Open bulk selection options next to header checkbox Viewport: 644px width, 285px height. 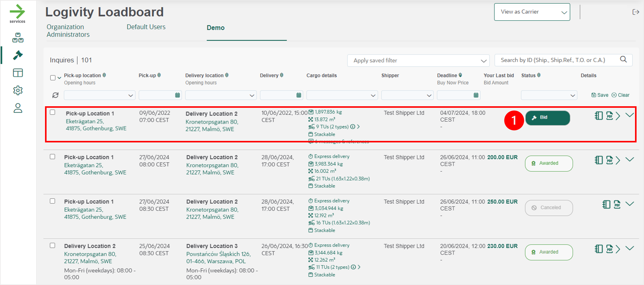click(59, 78)
